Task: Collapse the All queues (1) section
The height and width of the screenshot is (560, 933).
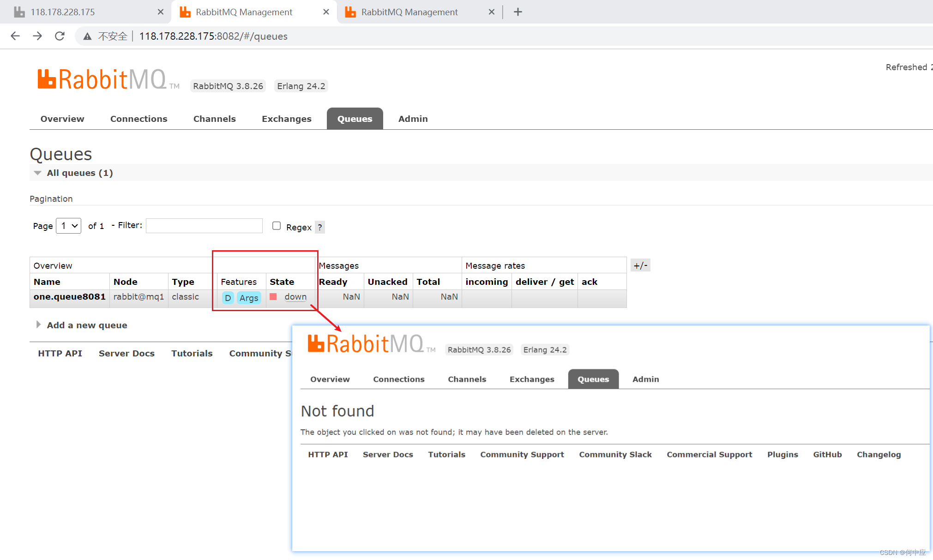Action: 73,173
